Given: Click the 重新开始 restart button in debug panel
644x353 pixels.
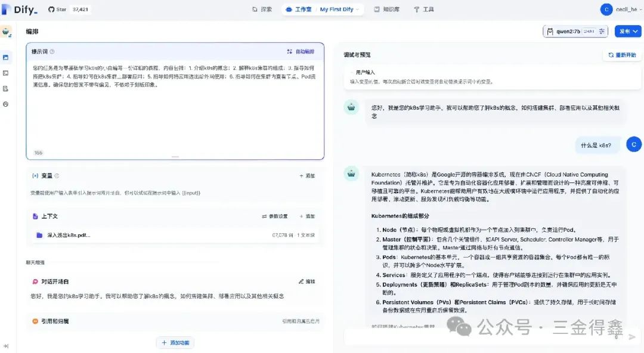Looking at the screenshot, I should [x=621, y=54].
